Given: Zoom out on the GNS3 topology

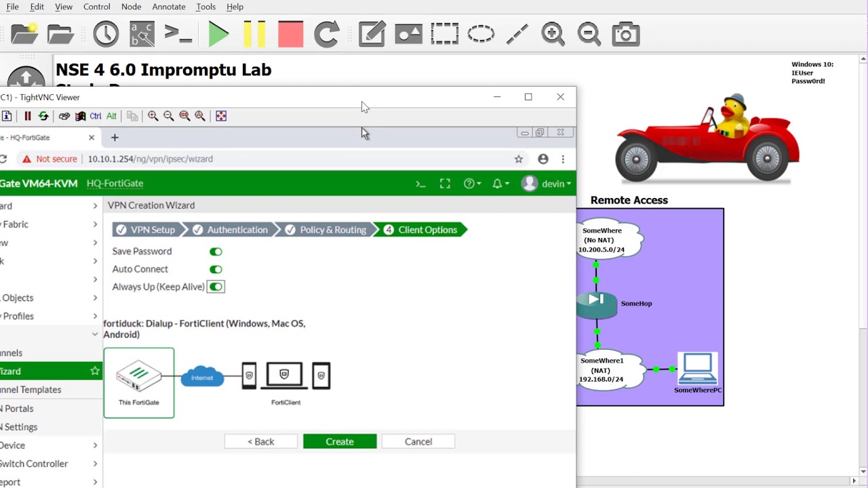Looking at the screenshot, I should [589, 34].
